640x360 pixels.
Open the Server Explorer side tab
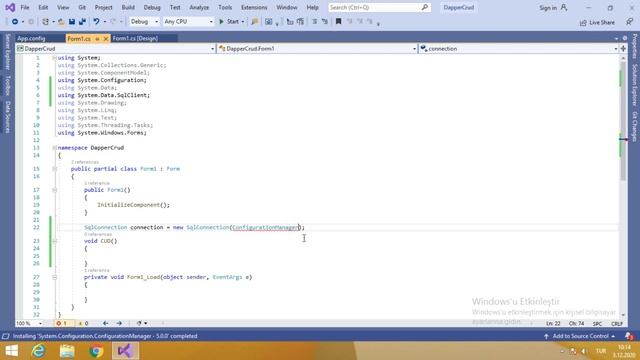coord(7,52)
